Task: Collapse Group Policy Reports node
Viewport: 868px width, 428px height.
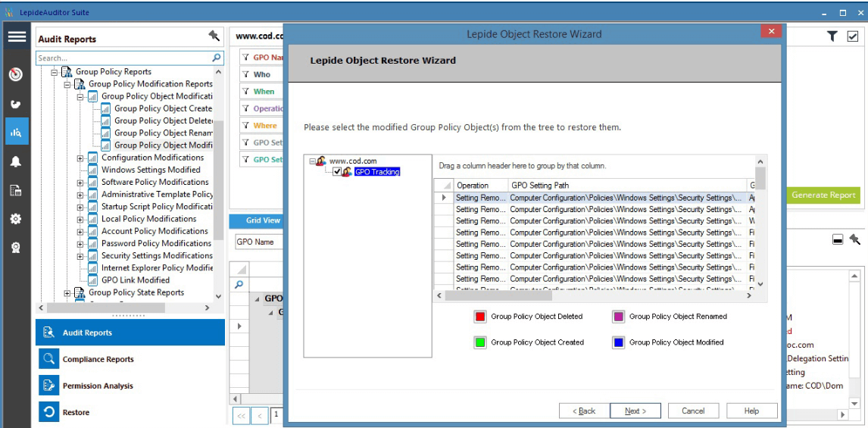Action: coord(55,72)
